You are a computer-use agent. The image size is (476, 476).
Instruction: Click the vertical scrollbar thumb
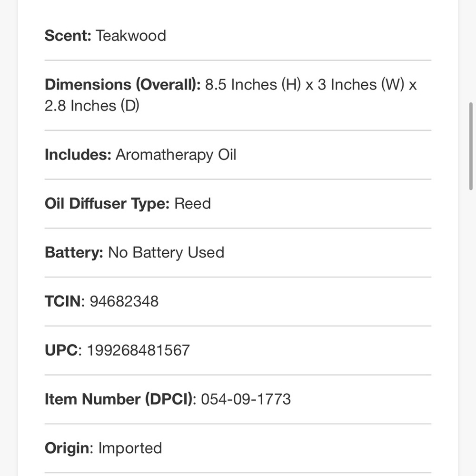click(x=471, y=146)
